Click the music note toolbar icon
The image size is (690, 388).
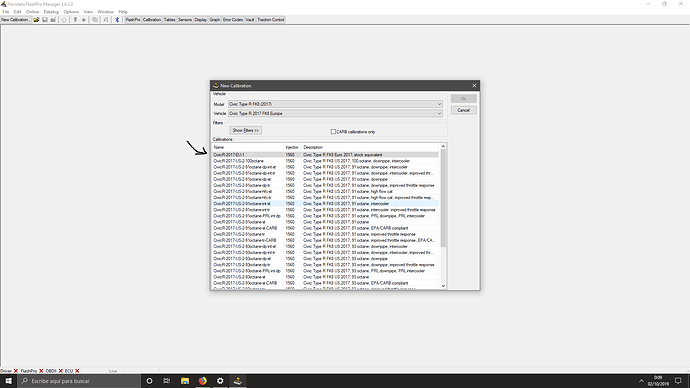click(106, 20)
